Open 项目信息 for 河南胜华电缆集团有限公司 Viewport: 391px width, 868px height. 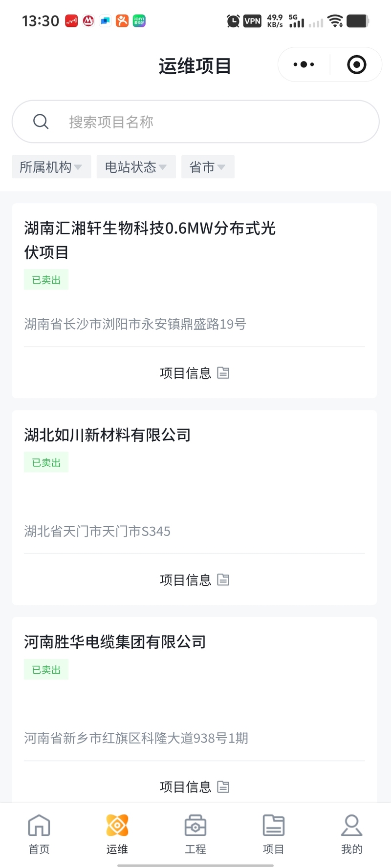[x=194, y=786]
